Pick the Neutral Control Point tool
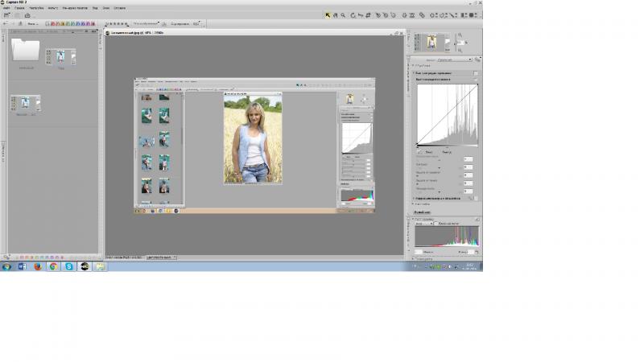 393,15
